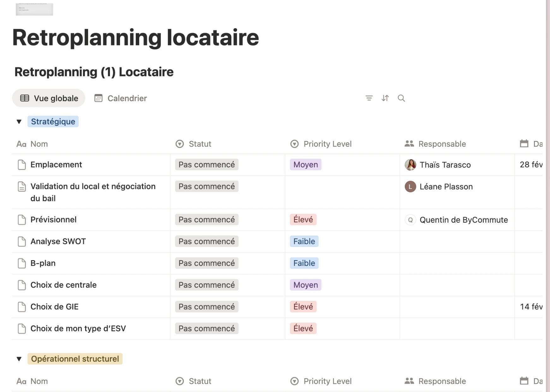Collapse the Stratégique group
This screenshot has width=550, height=392.
pos(19,122)
